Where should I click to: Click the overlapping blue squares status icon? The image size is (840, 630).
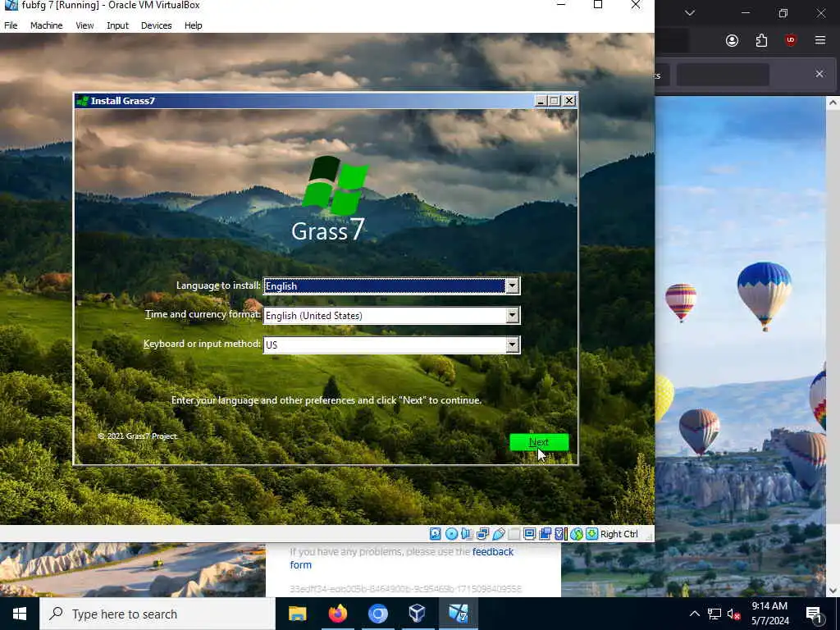[546, 533]
